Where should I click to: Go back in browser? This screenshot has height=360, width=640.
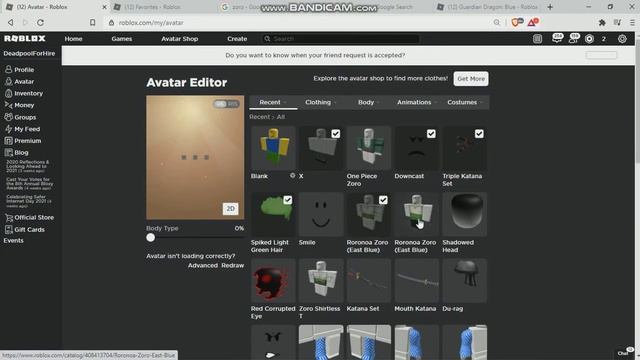[11, 22]
